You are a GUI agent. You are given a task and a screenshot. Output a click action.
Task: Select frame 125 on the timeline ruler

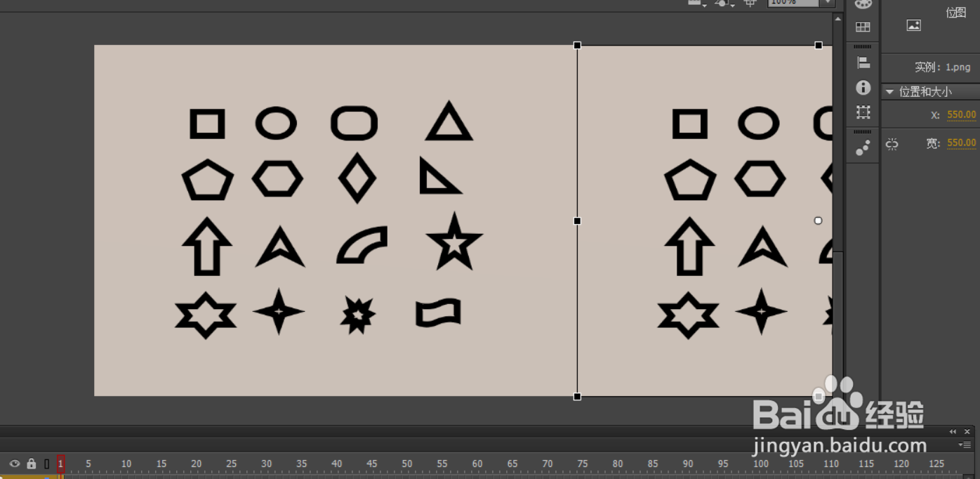pos(936,464)
